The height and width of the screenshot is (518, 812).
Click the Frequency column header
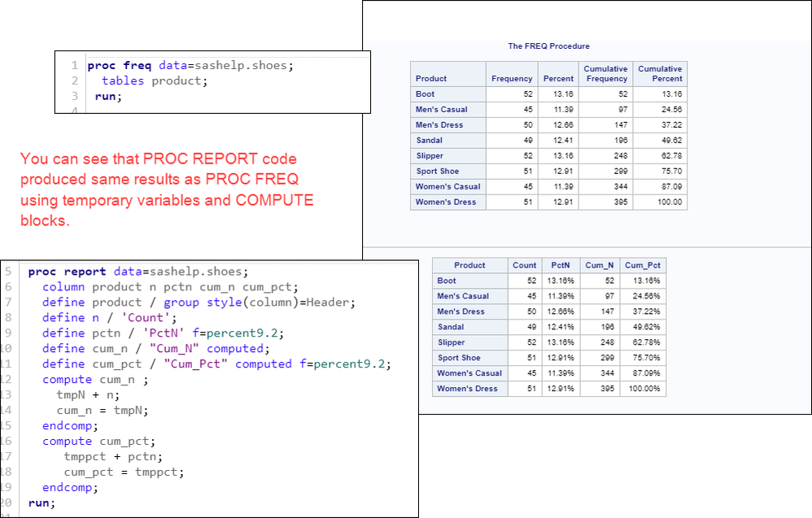click(x=512, y=79)
